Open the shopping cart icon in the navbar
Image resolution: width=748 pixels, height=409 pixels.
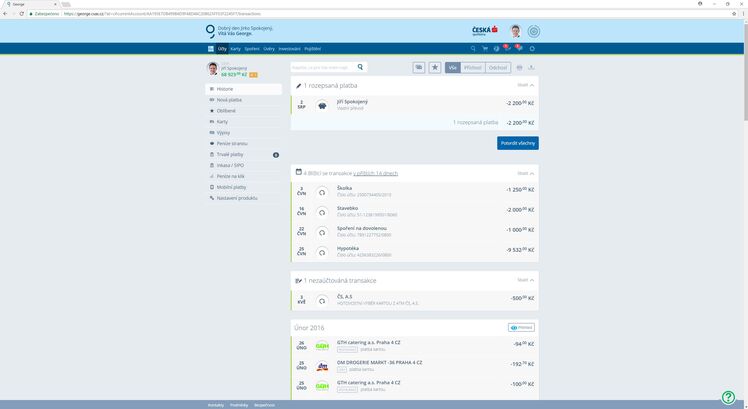pyautogui.click(x=484, y=48)
